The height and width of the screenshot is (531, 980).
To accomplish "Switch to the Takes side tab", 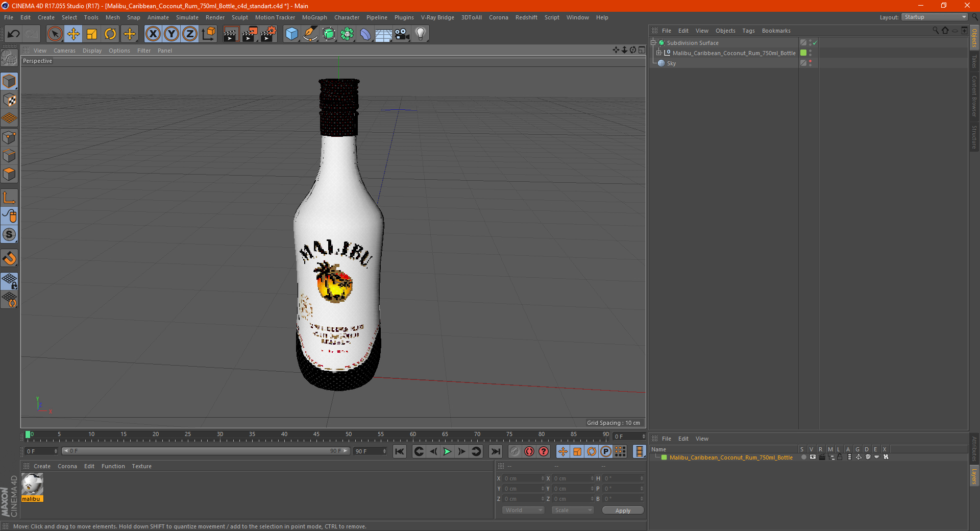I will 974,61.
